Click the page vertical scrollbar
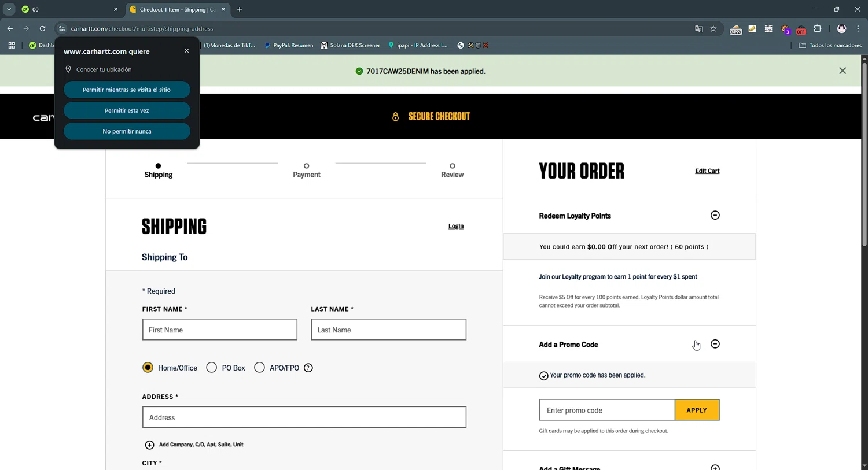Image resolution: width=868 pixels, height=470 pixels. (865, 156)
